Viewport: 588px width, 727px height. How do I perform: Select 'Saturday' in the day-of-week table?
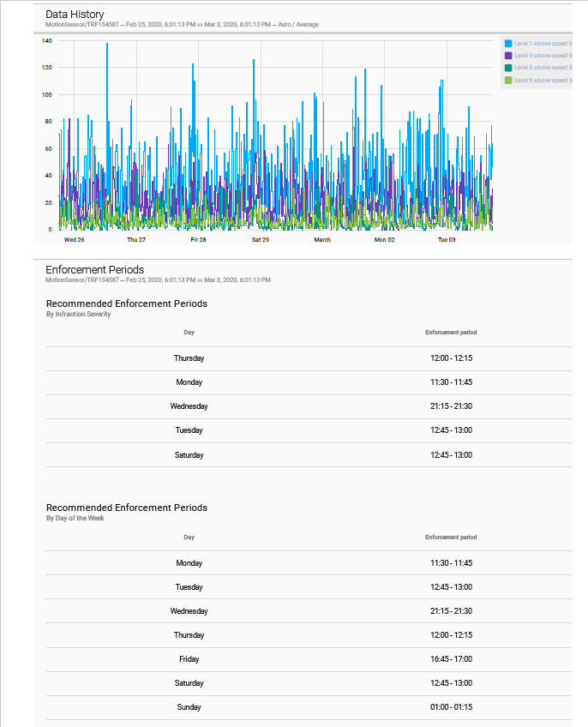click(x=189, y=683)
